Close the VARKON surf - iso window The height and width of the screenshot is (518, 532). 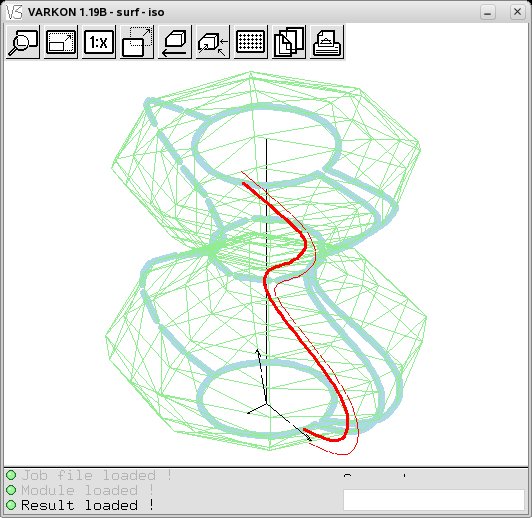click(517, 12)
